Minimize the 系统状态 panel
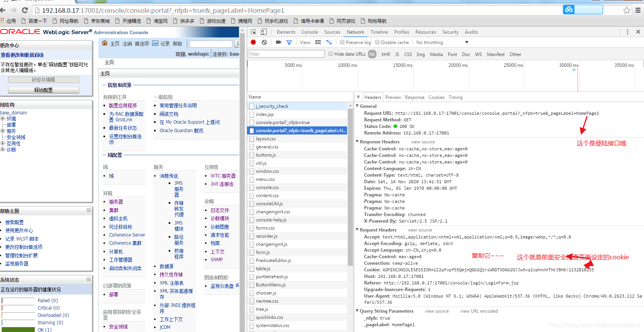This screenshot has width=644, height=332. click(x=88, y=279)
